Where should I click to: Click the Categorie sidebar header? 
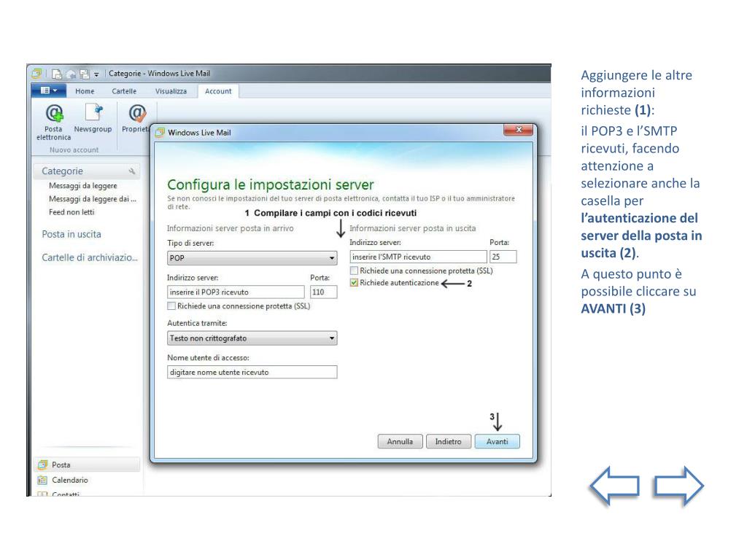[88, 171]
